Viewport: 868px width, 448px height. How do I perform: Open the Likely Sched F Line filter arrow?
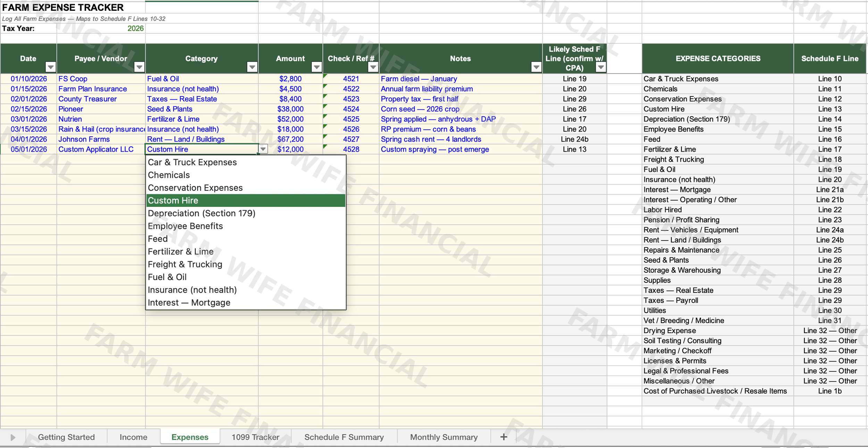pyautogui.click(x=601, y=67)
